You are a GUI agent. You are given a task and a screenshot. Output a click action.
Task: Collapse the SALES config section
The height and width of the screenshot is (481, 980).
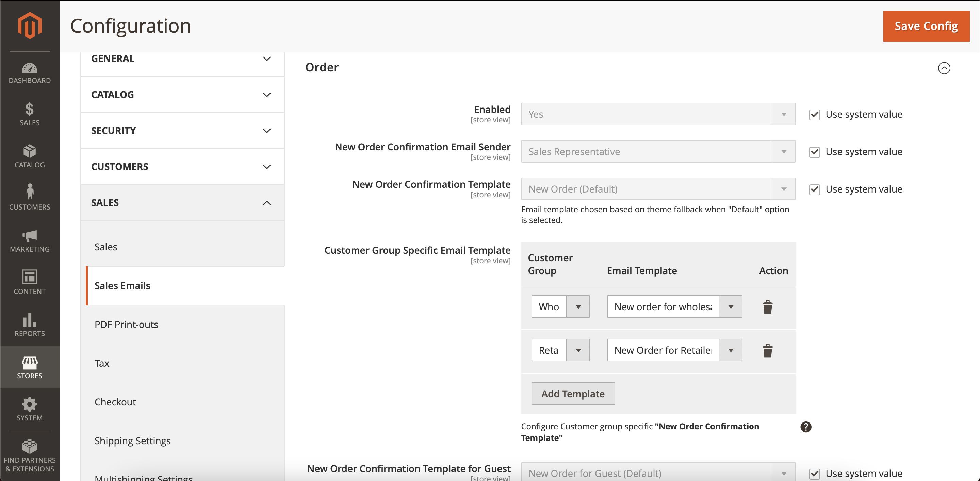tap(182, 203)
